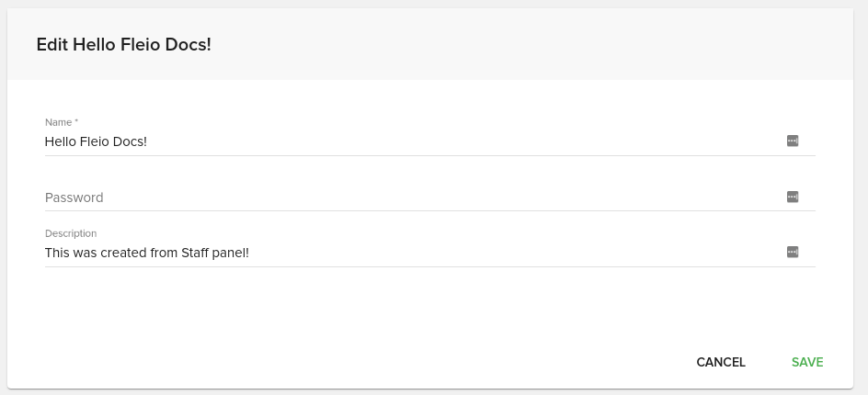Click the gray dialog header bar

pyautogui.click(x=552, y=44)
